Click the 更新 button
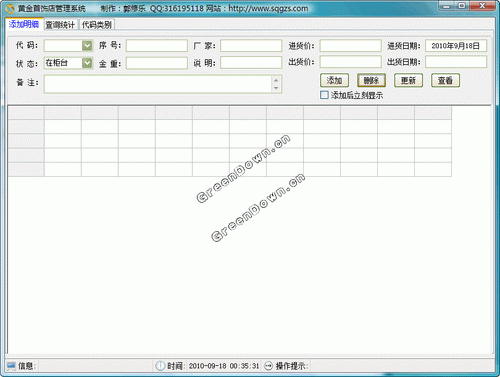The height and width of the screenshot is (377, 500). tap(408, 80)
